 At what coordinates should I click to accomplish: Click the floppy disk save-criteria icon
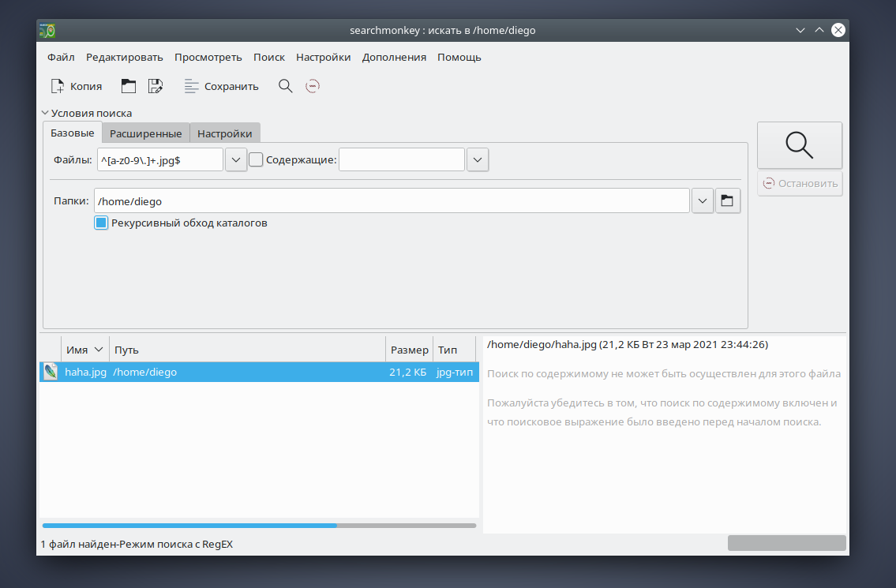[x=155, y=87]
